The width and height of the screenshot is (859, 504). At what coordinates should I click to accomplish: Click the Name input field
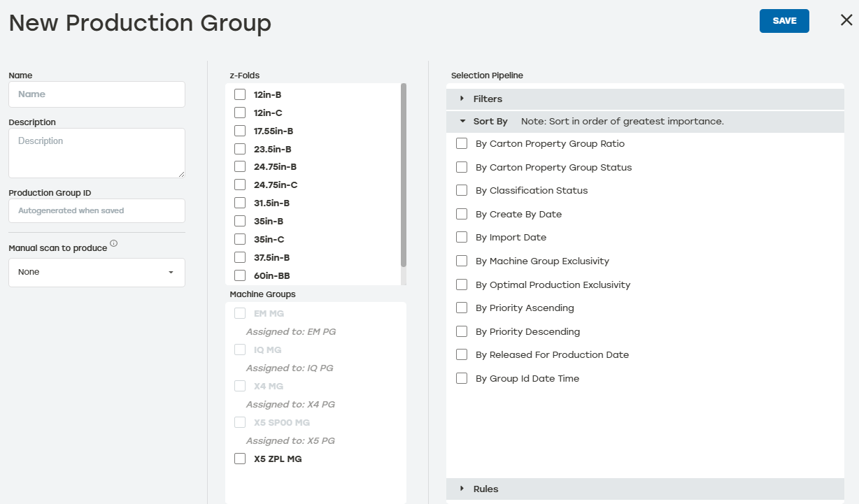tap(97, 94)
